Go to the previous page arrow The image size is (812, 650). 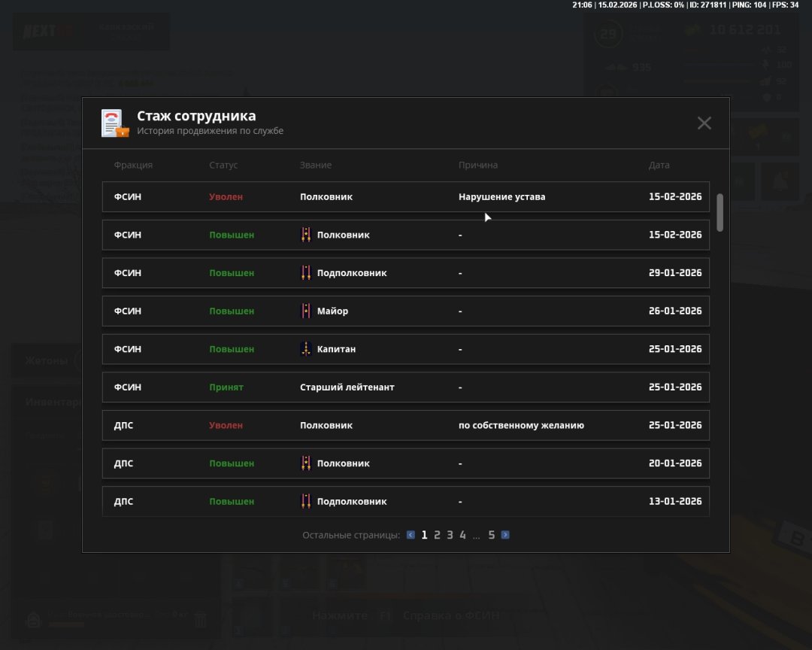coord(411,536)
